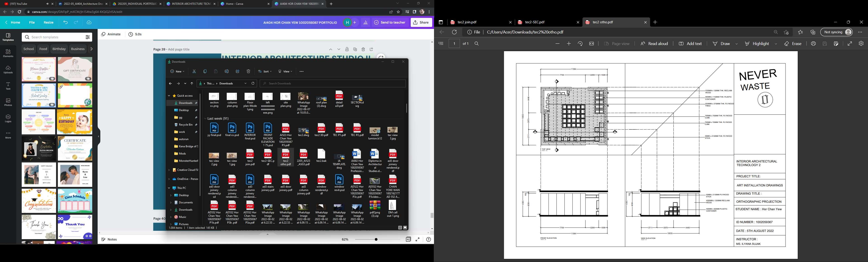Click the Canva undo arrow
The width and height of the screenshot is (868, 262).
(65, 23)
